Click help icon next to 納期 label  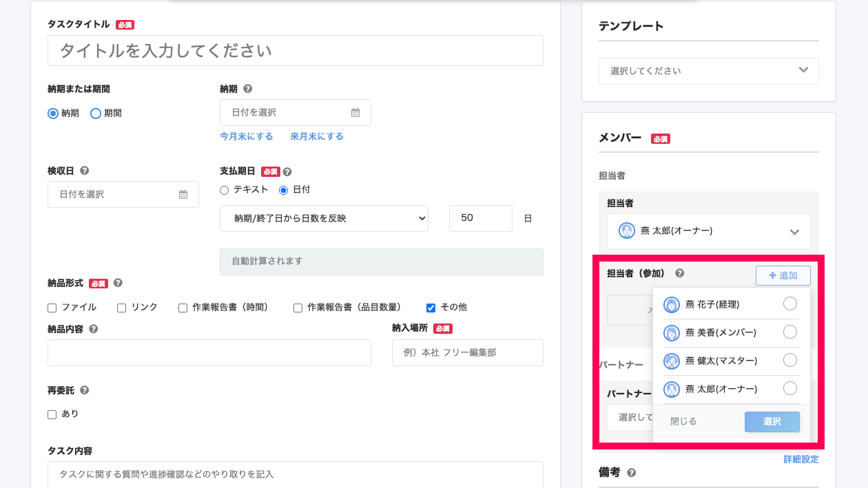click(248, 89)
